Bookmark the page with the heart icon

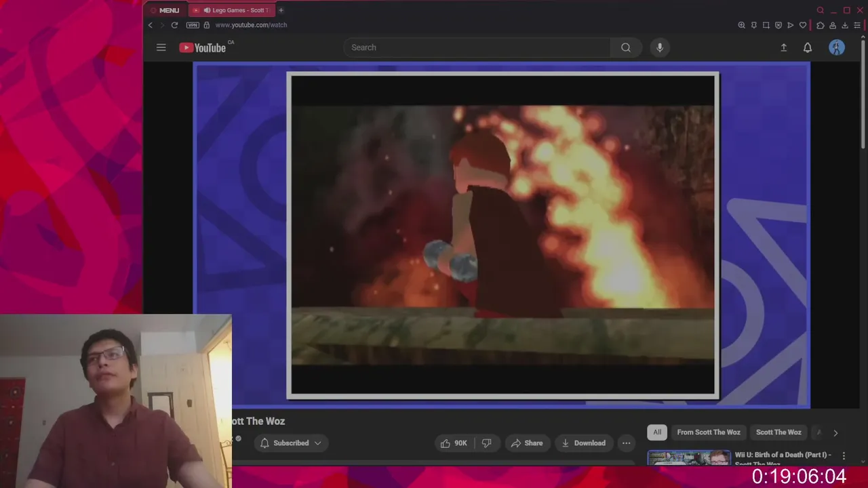pyautogui.click(x=803, y=25)
